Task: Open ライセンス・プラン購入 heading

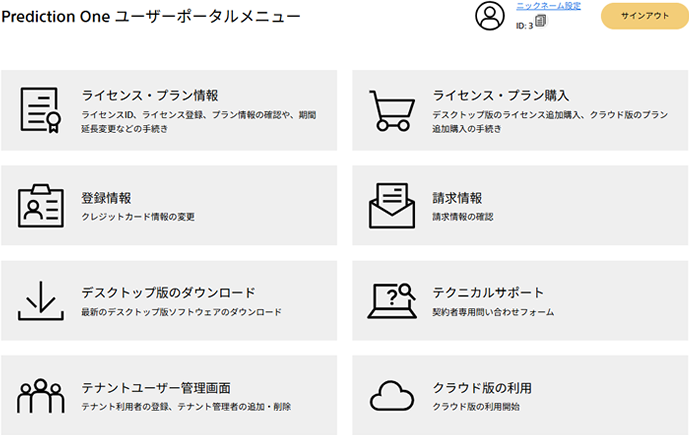Action: (x=500, y=95)
